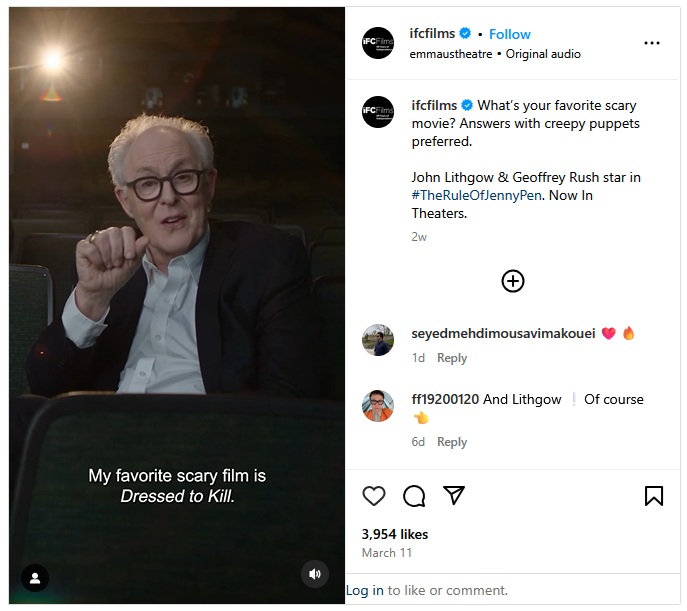Load more comments with the plus icon
Viewport: 687px width, 611px height.
[x=512, y=281]
